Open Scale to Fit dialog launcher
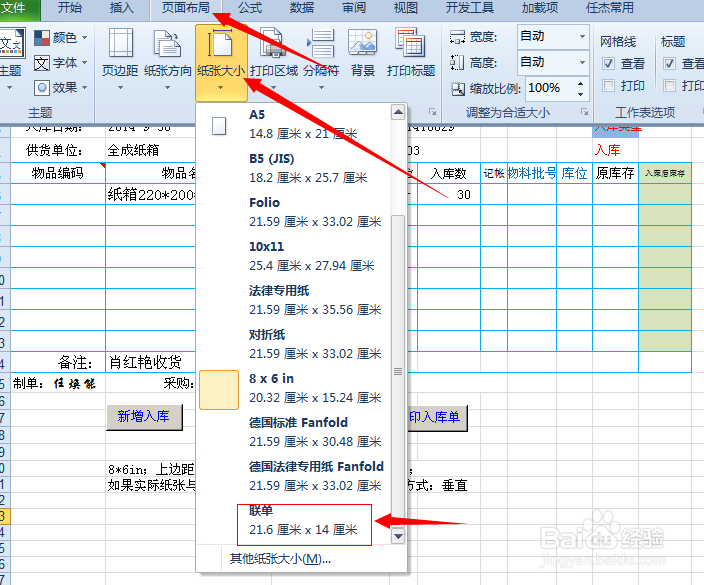This screenshot has height=585, width=704. click(x=584, y=111)
